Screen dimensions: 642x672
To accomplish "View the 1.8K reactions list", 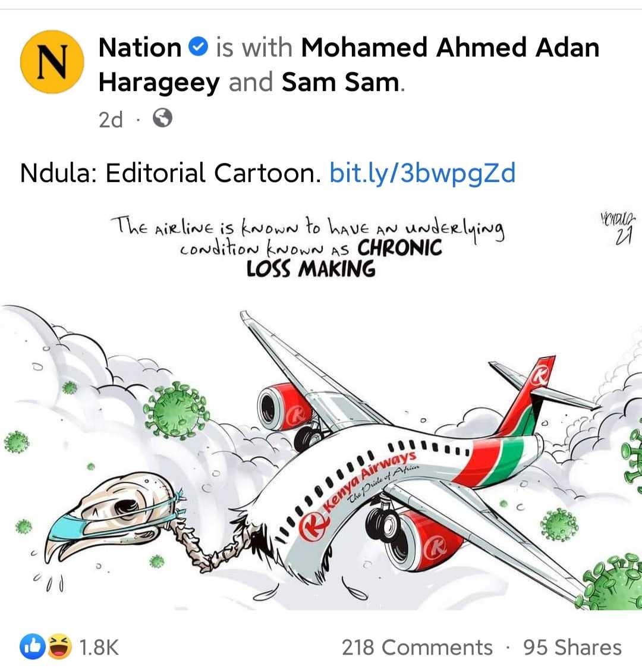I will 99,647.
